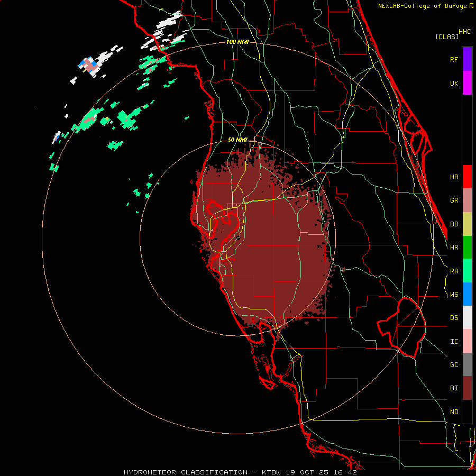Click the GR legend label
Image resolution: width=476 pixels, height=476 pixels.
click(x=454, y=200)
